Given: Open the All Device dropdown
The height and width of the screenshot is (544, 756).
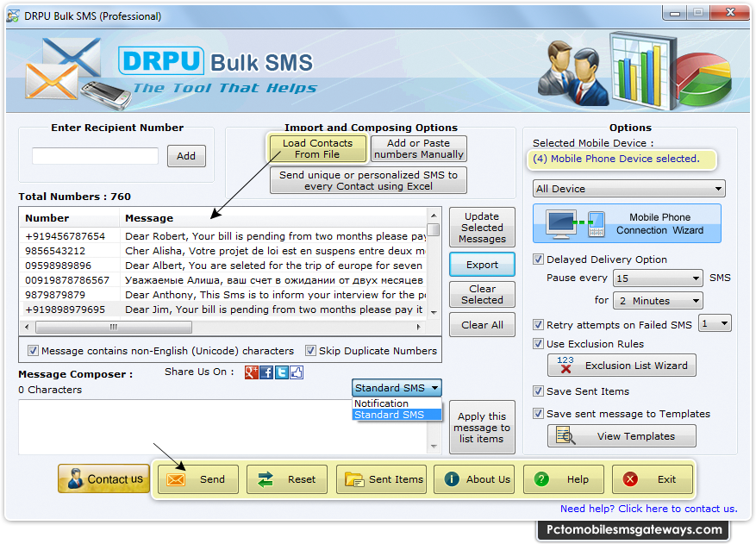Looking at the screenshot, I should click(x=628, y=189).
